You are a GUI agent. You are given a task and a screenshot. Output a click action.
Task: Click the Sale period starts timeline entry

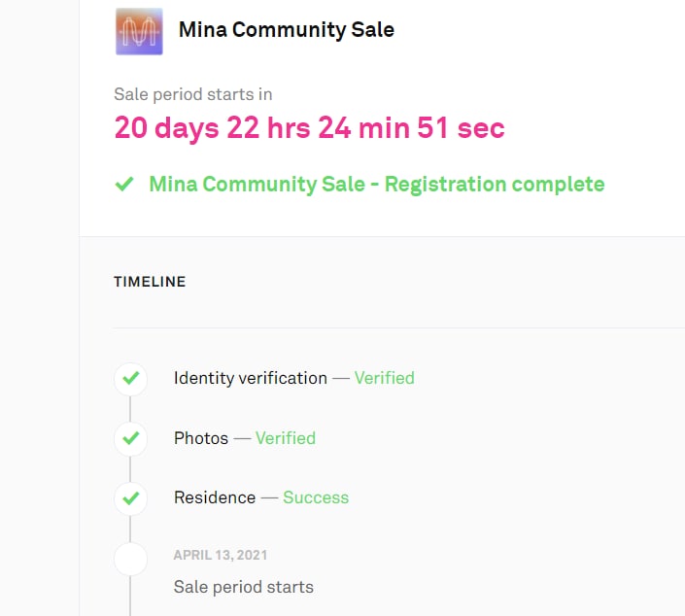click(243, 587)
